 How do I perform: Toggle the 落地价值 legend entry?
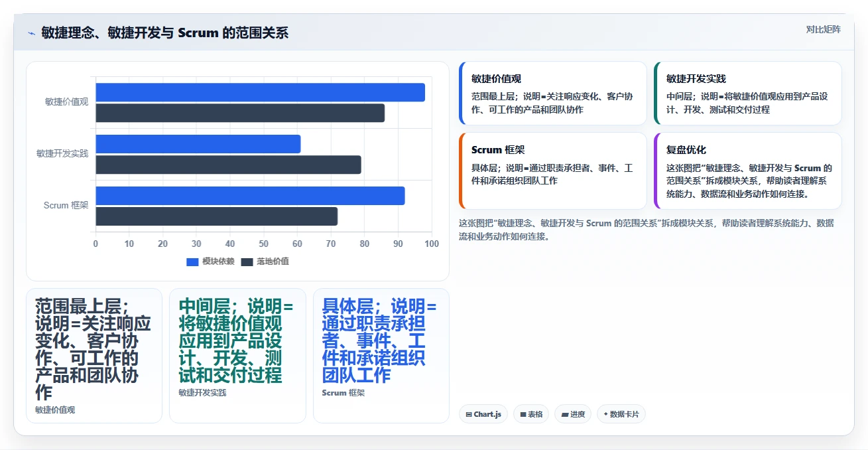[265, 262]
